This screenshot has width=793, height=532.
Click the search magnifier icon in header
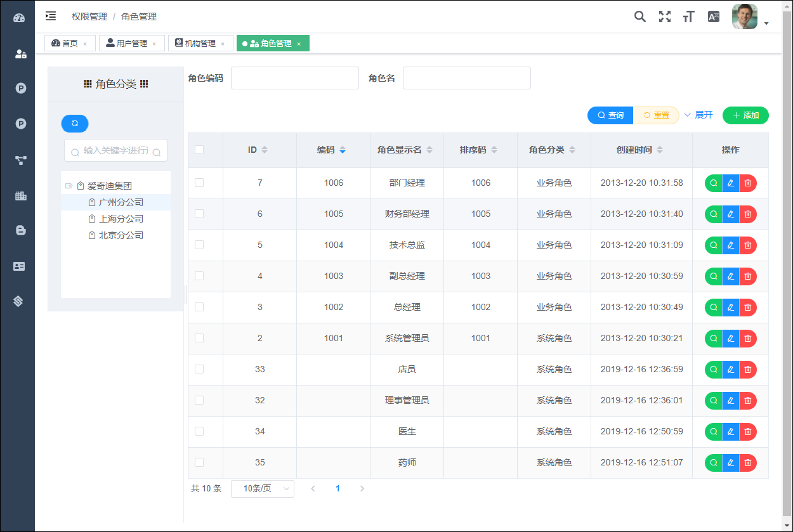pyautogui.click(x=640, y=16)
